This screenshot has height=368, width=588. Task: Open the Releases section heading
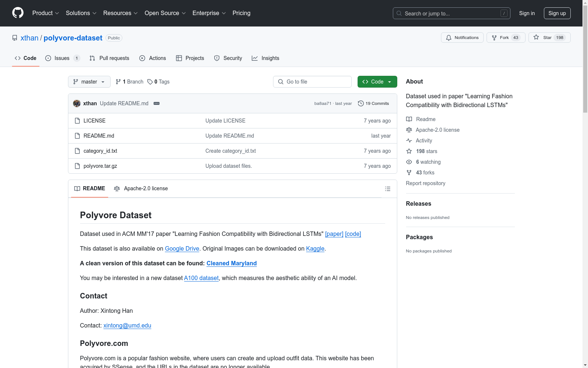[x=419, y=204]
